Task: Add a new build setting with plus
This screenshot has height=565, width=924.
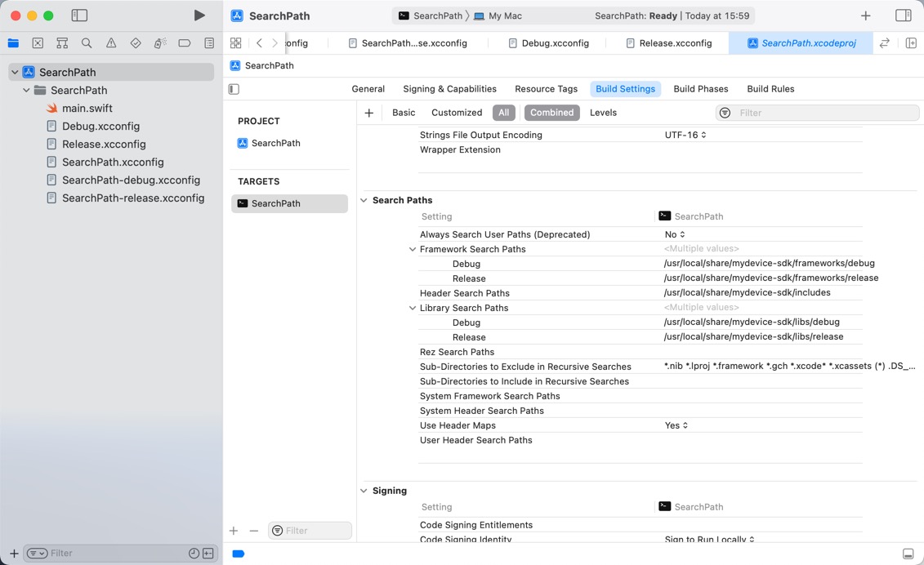Action: 369,113
